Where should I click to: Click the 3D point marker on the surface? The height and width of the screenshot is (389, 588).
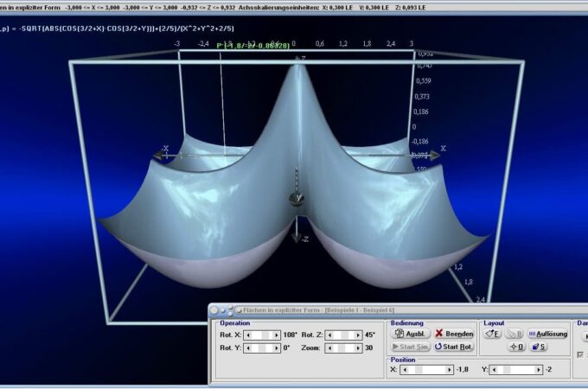click(298, 198)
